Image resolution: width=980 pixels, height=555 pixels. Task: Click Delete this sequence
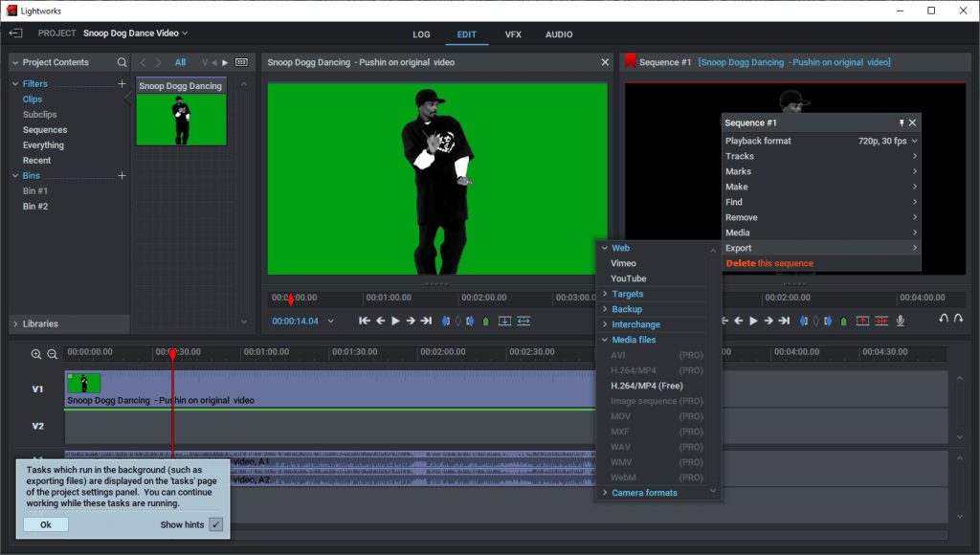(769, 263)
